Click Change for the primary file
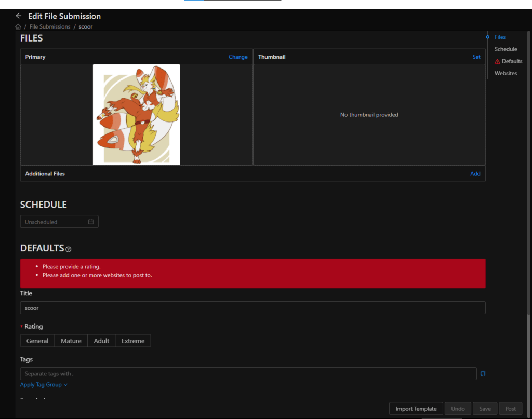The width and height of the screenshot is (532, 419). point(238,57)
